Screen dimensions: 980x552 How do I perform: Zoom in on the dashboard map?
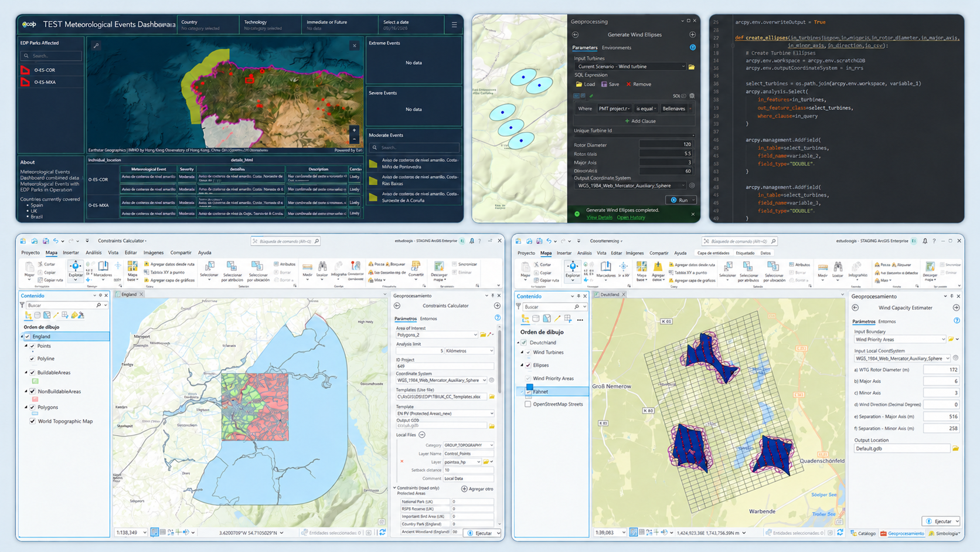(354, 130)
